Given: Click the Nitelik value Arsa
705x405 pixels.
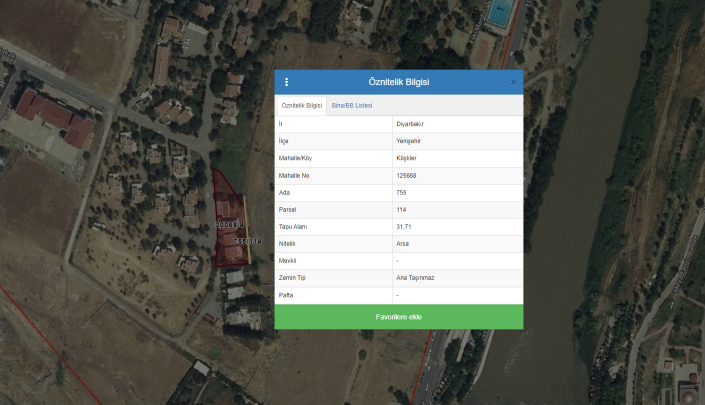Looking at the screenshot, I should tap(402, 243).
